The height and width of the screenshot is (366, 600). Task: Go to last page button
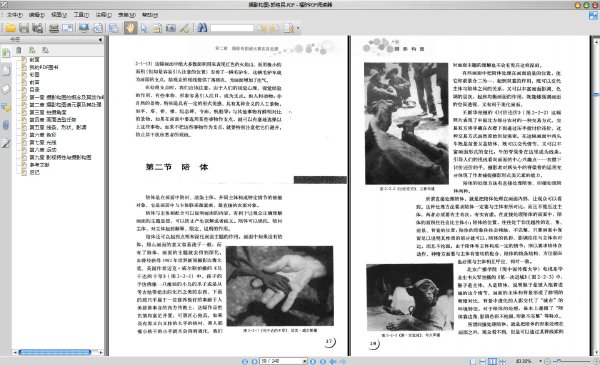(323, 361)
